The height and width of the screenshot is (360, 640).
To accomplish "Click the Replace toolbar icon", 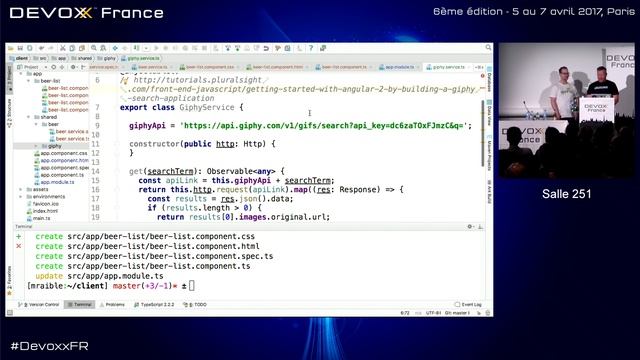I will pyautogui.click(x=104, y=48).
